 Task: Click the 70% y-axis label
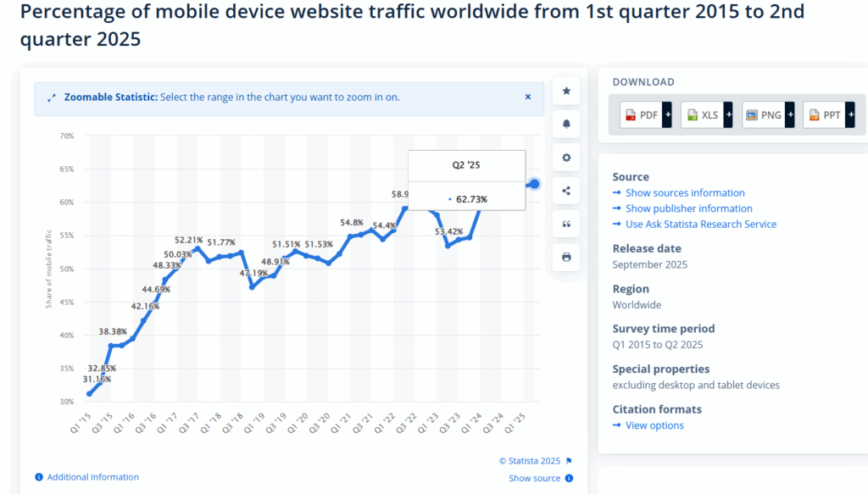(67, 136)
